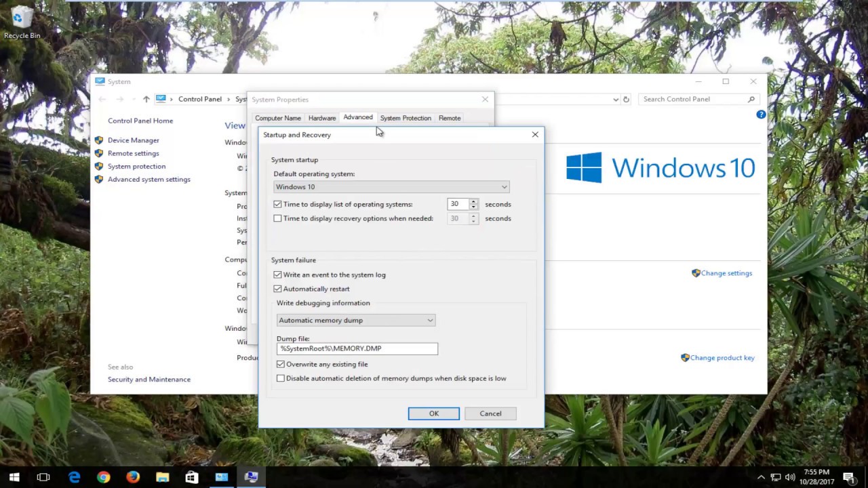The image size is (868, 488).
Task: Open File Explorer from the taskbar
Action: point(162,477)
